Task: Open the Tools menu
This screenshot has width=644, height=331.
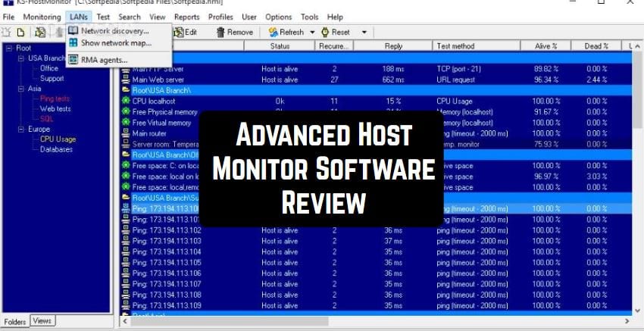Action: click(310, 17)
